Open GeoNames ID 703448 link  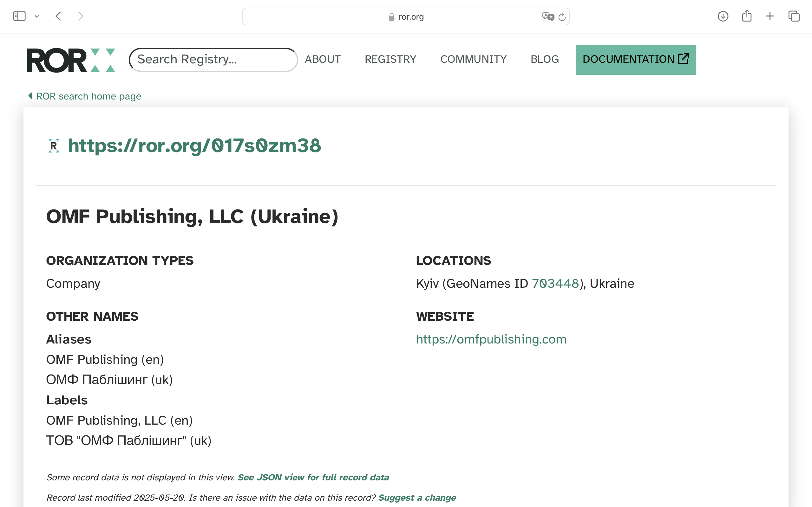coord(555,283)
